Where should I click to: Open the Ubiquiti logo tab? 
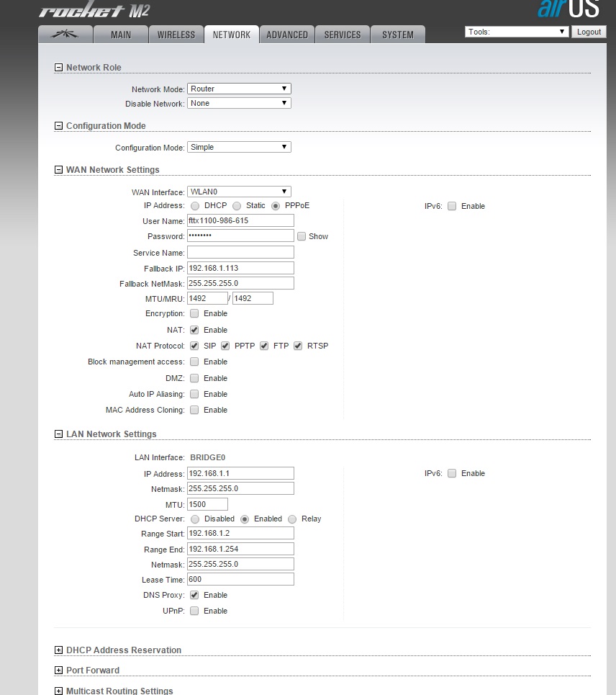click(65, 35)
